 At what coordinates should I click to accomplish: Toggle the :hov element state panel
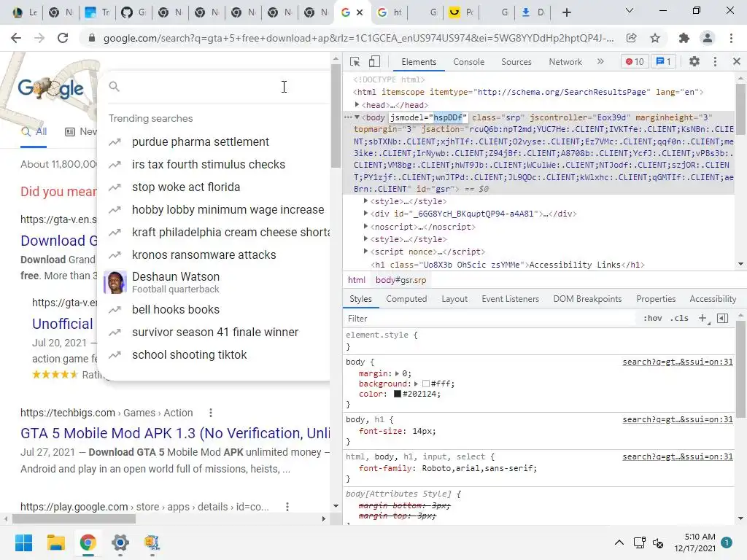pos(652,318)
